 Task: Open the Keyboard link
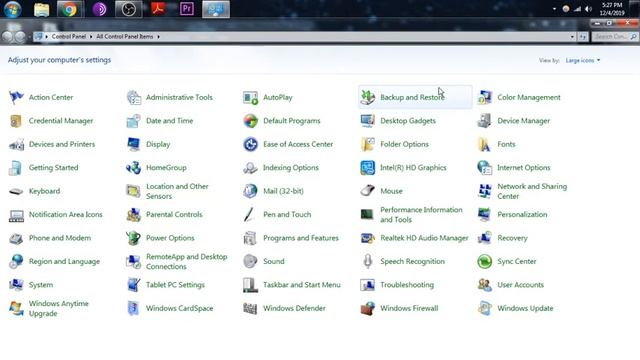(x=44, y=191)
